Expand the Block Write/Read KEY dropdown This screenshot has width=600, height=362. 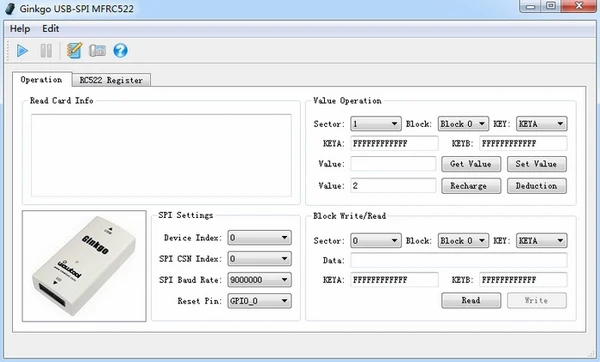[x=541, y=240]
